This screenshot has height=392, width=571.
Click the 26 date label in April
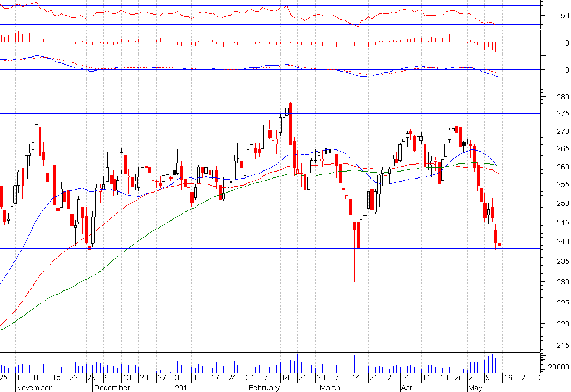(x=459, y=378)
